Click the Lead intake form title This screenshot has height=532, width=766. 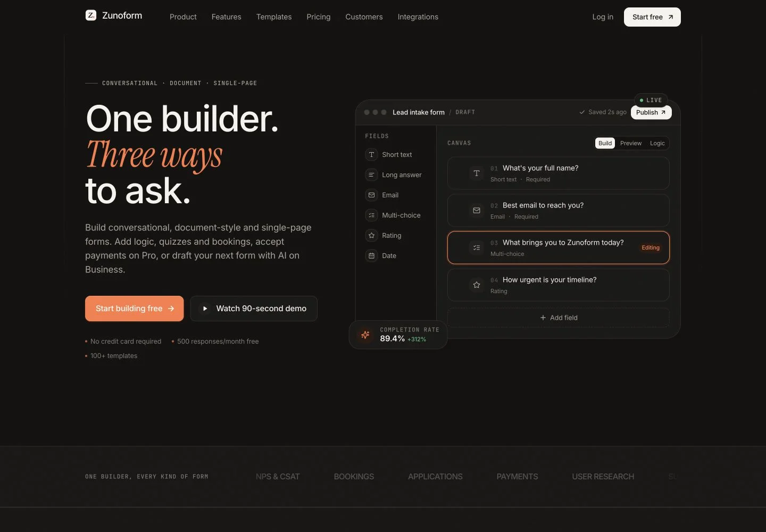click(x=419, y=112)
